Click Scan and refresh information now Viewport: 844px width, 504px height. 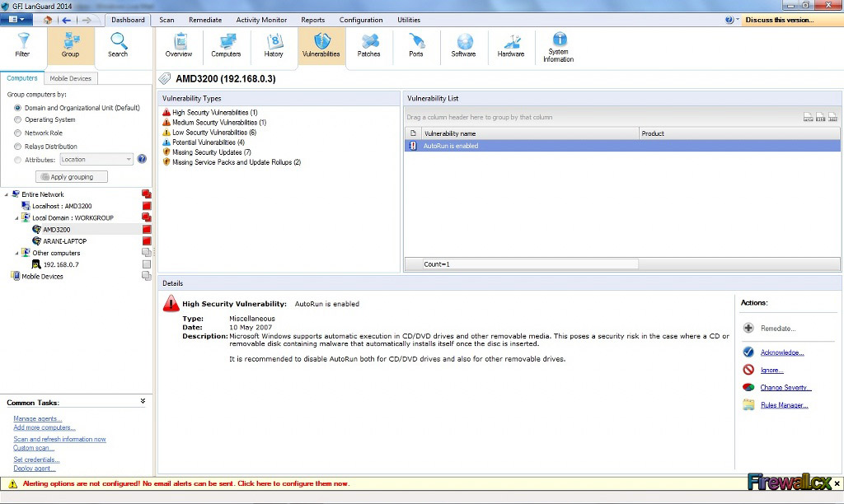[59, 440]
